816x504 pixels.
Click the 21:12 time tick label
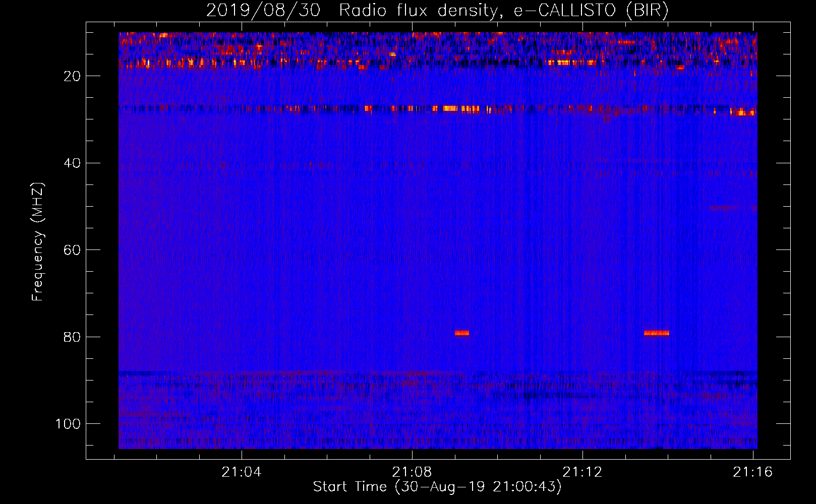(x=582, y=472)
